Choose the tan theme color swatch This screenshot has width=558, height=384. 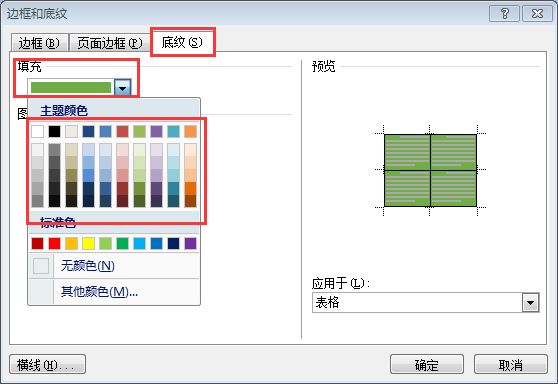coord(72,131)
